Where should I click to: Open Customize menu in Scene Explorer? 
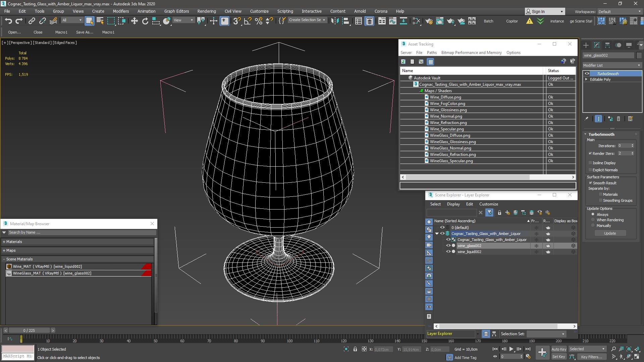coord(488,204)
